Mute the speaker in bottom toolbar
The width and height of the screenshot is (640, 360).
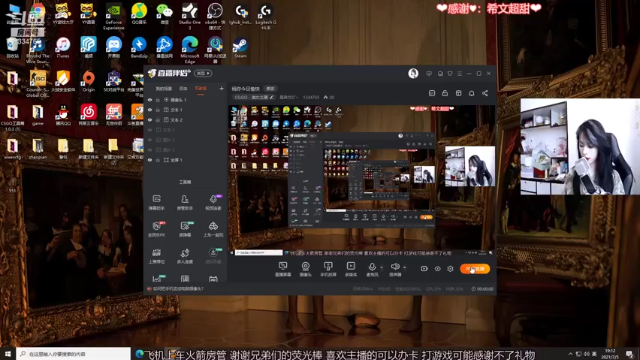coord(395,269)
